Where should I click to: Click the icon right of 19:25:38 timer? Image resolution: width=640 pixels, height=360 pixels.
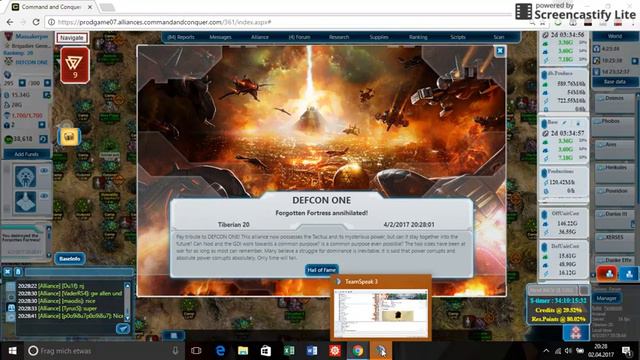(635, 60)
